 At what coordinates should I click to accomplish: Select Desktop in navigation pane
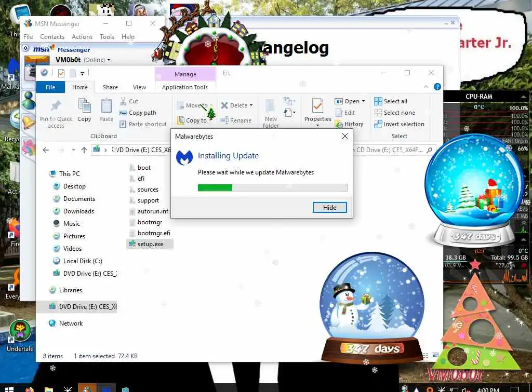coord(69,186)
